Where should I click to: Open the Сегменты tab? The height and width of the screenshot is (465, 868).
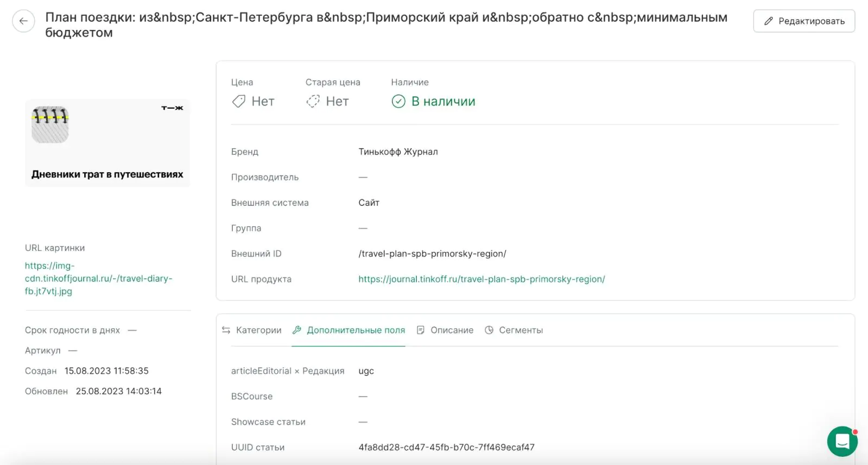tap(514, 330)
